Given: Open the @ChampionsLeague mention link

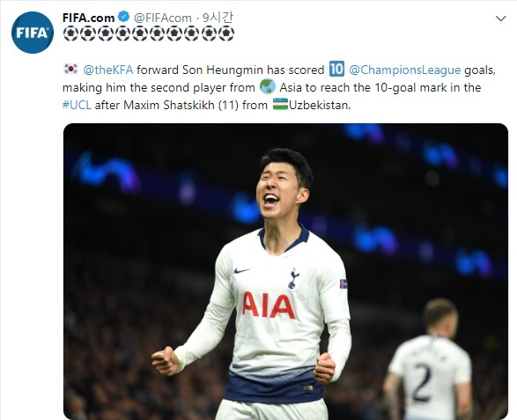Looking at the screenshot, I should pyautogui.click(x=404, y=70).
